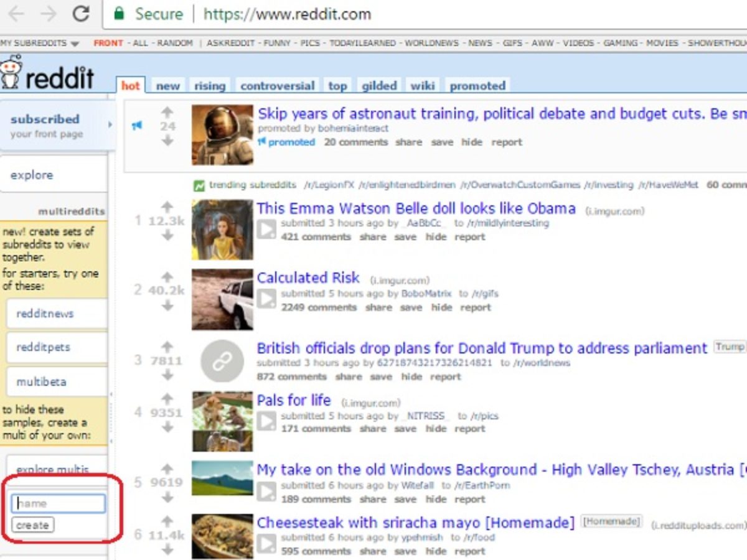Click the browser reload icon
747x560 pixels.
coord(81,13)
